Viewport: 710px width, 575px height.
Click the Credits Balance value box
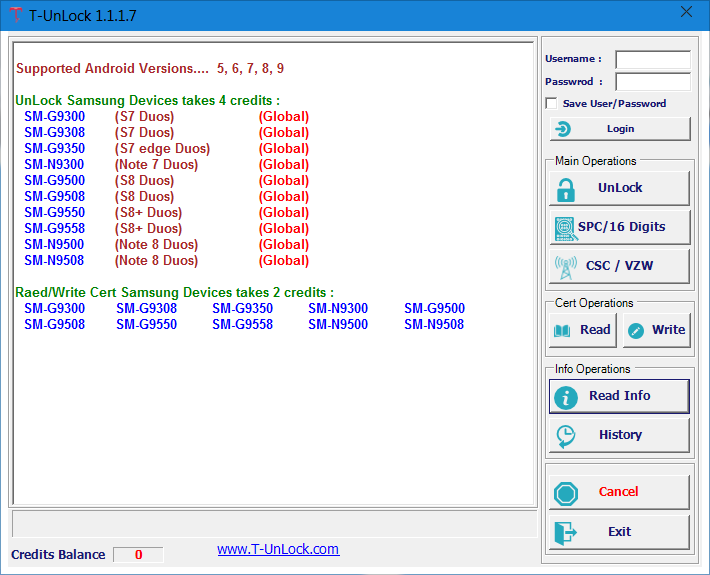point(138,555)
